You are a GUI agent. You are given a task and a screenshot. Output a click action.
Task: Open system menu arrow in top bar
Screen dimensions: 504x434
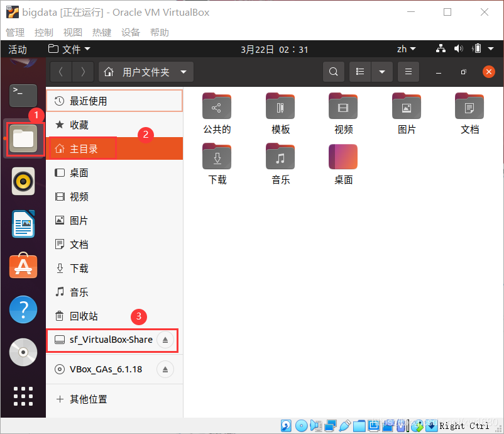click(x=491, y=49)
